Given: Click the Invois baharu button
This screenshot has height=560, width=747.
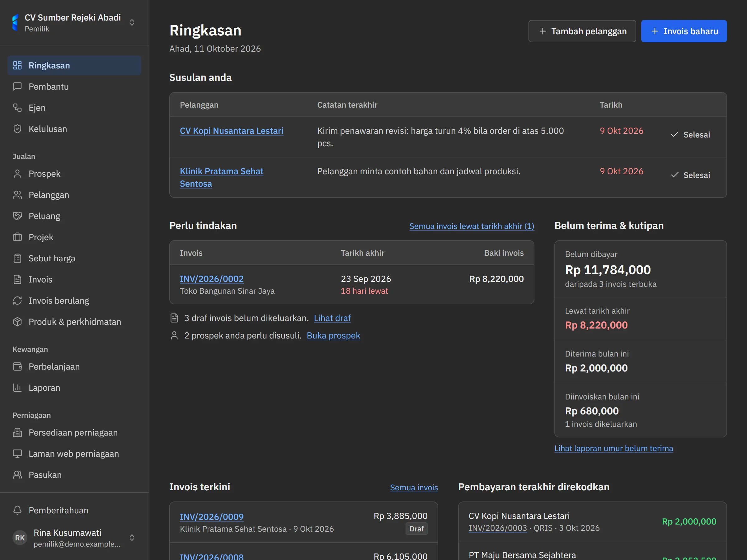Looking at the screenshot, I should pyautogui.click(x=684, y=31).
